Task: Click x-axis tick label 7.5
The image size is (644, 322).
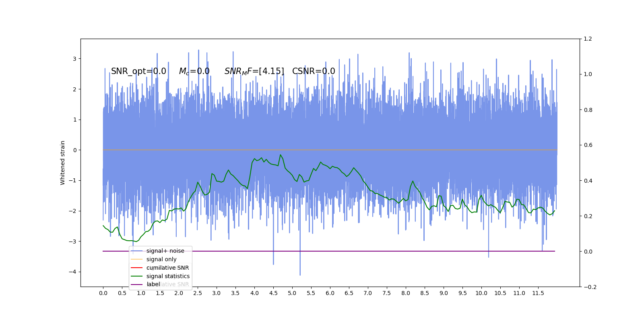Action: coord(387,293)
